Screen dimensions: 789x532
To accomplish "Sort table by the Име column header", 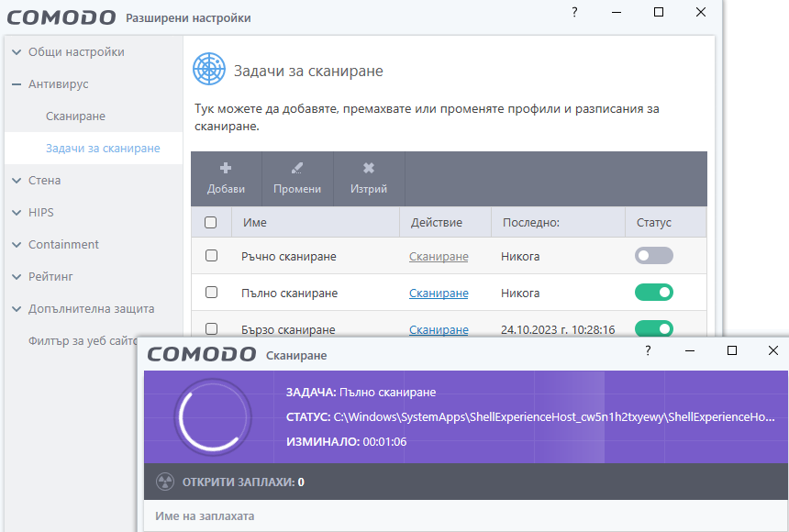I will (316, 223).
